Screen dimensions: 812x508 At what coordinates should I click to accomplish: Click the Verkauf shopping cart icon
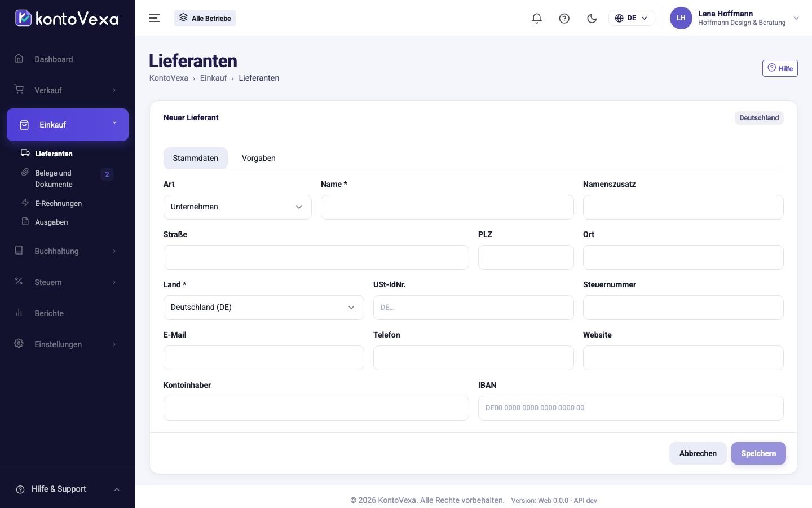click(19, 90)
